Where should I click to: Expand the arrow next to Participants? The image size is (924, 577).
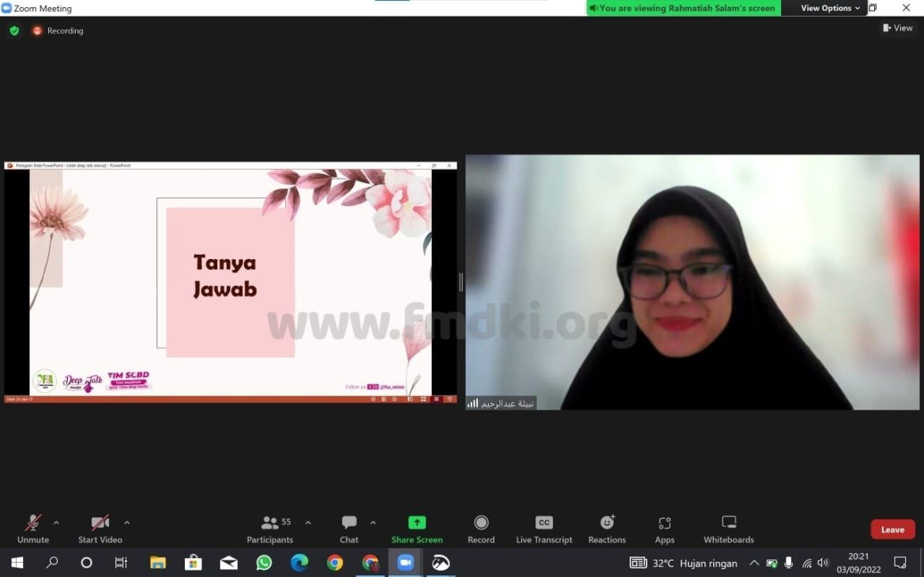(308, 523)
